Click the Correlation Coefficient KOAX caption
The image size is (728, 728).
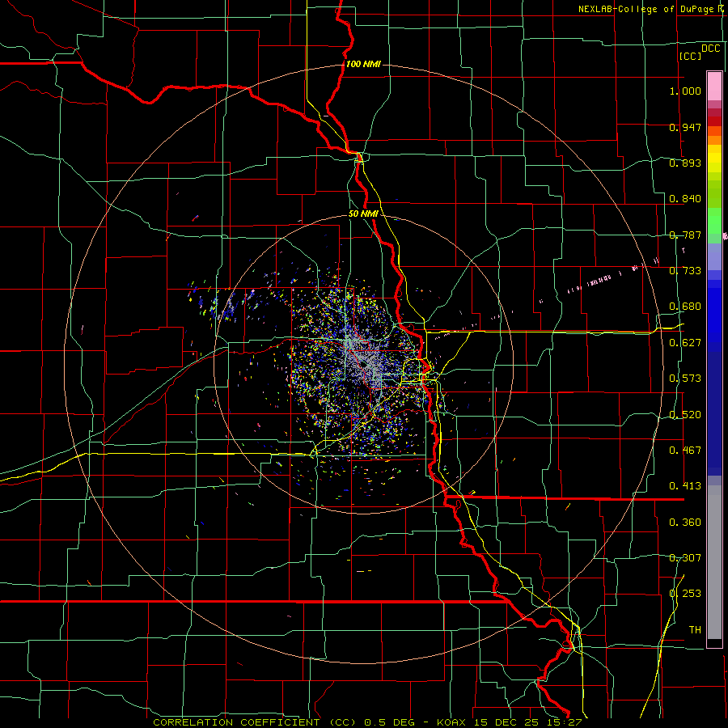coord(367,722)
